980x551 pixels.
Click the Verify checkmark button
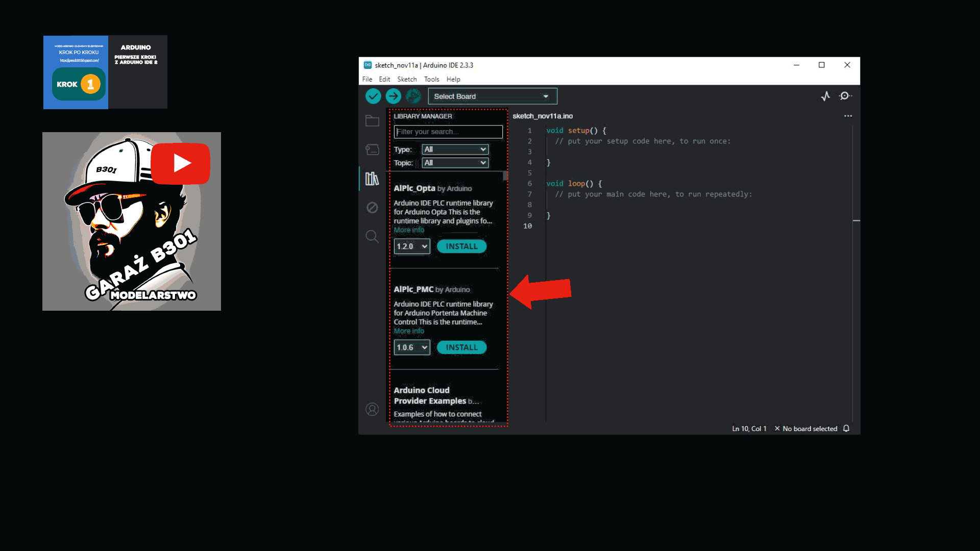(x=373, y=96)
